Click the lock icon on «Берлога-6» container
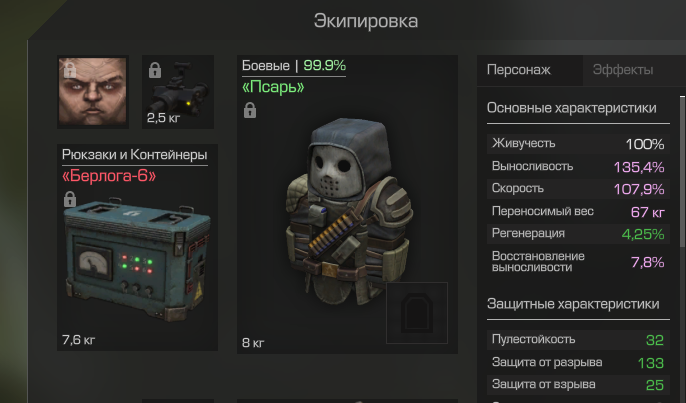The width and height of the screenshot is (686, 403). point(70,199)
